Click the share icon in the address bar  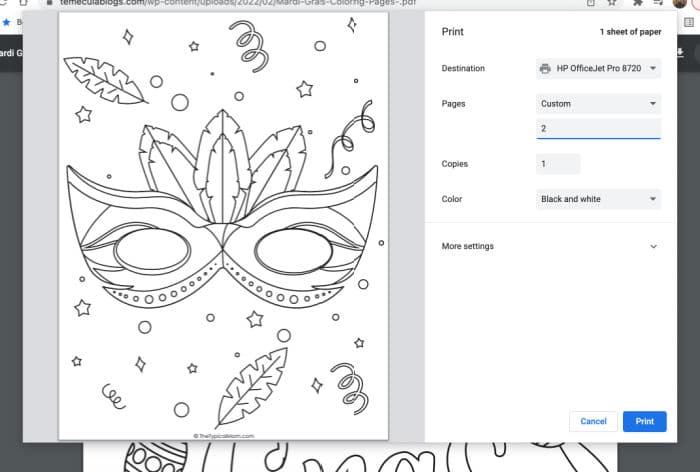591,3
